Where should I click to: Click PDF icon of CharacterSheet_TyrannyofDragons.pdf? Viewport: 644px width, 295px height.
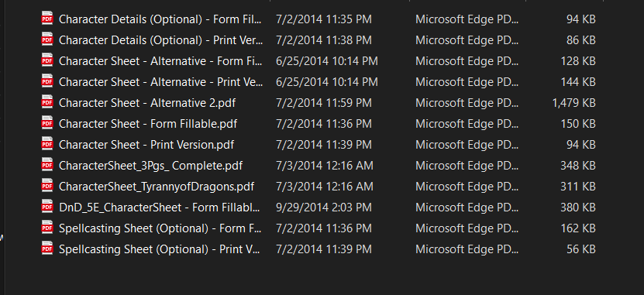47,186
